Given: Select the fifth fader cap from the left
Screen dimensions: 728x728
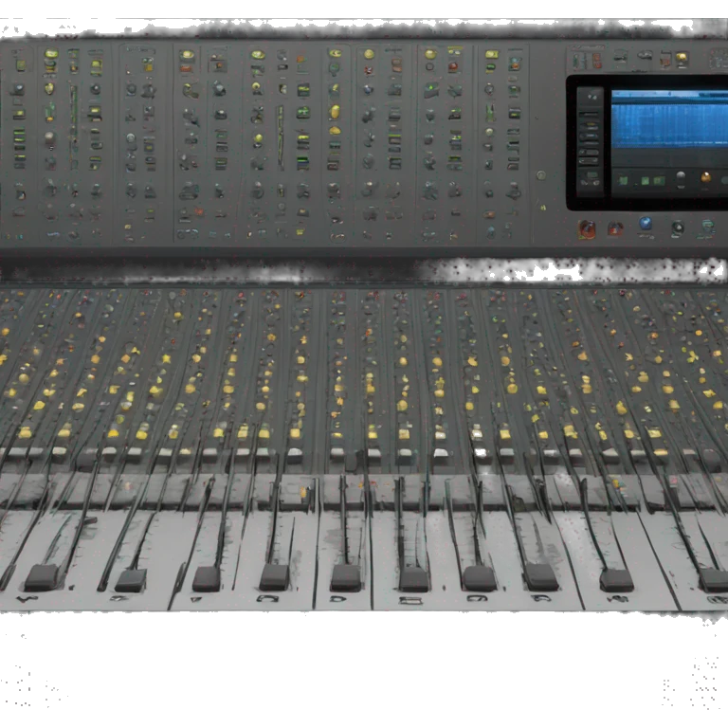Looking at the screenshot, I should pos(346,577).
